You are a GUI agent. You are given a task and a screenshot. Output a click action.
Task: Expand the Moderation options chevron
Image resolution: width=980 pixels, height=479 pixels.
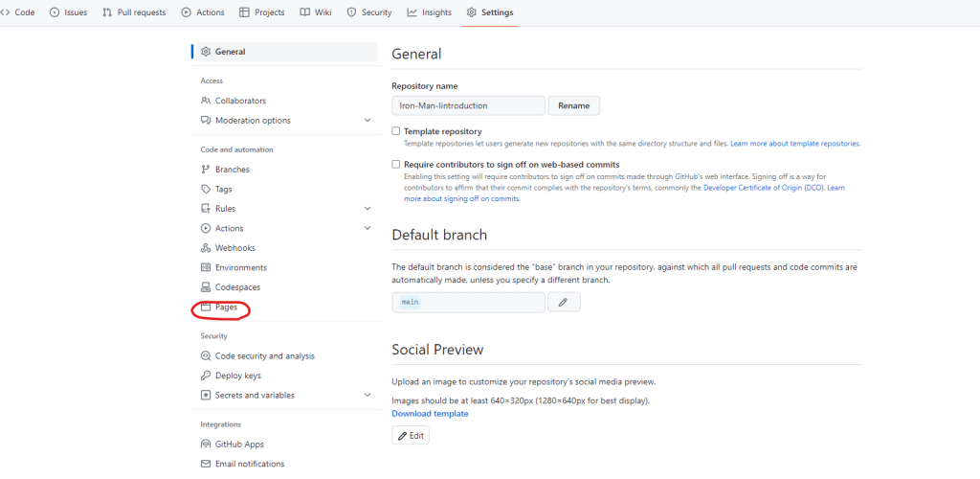click(367, 120)
